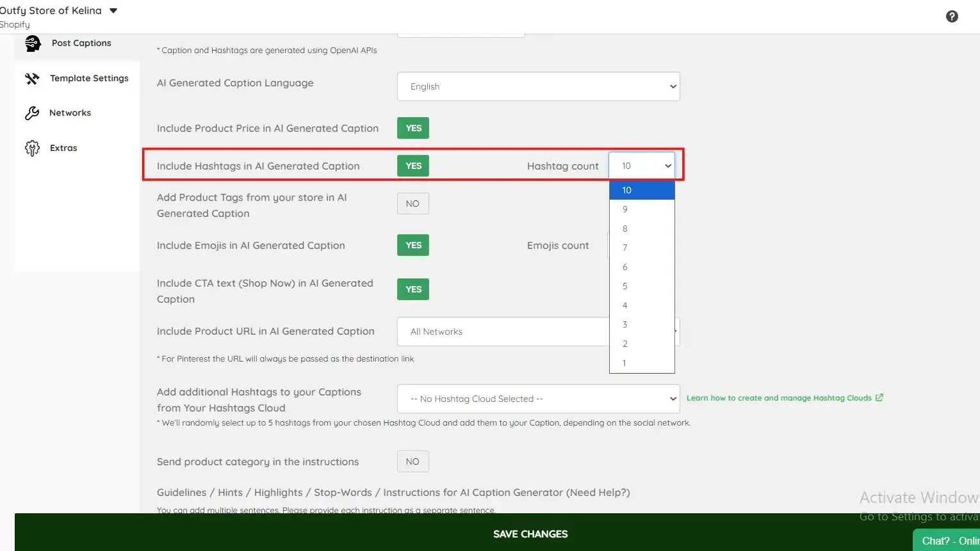Select 5 in the hashtag count list
980x551 pixels.
click(x=642, y=286)
